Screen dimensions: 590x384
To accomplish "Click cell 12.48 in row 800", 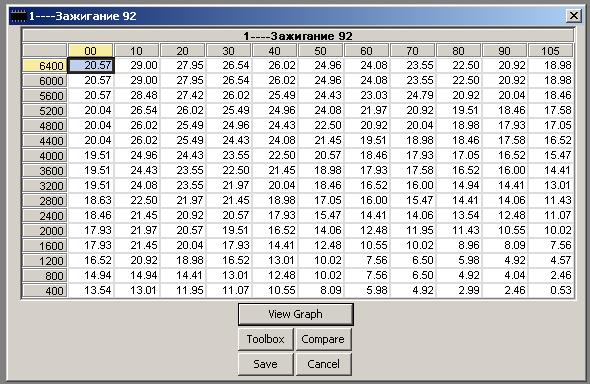I will click(275, 275).
